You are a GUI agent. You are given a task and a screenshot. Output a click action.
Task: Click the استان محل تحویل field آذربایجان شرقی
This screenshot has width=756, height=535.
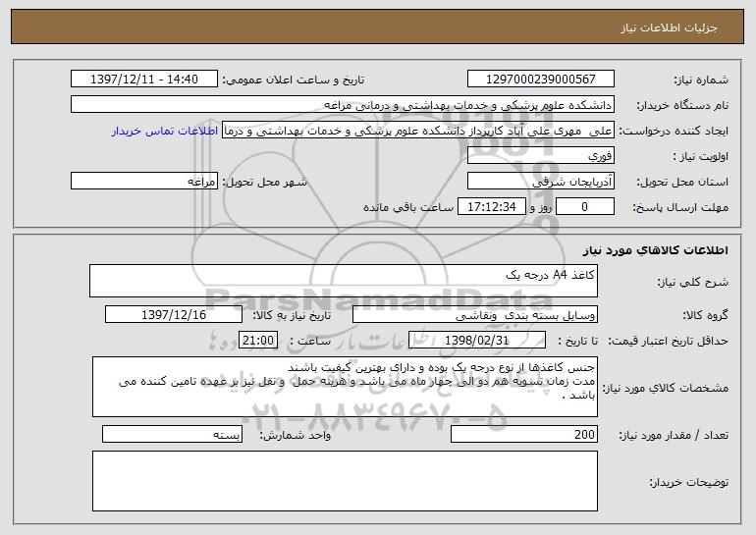540,181
